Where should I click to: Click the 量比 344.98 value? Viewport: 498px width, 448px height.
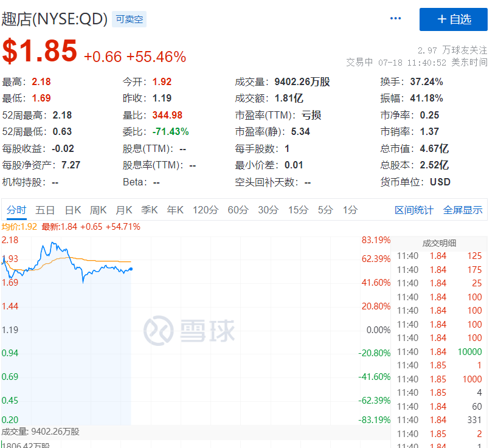tap(167, 115)
